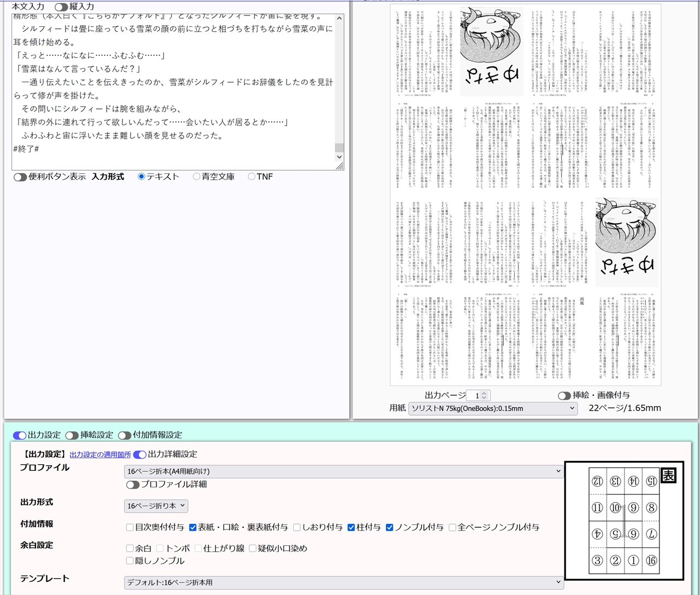Check the しおり付与 checkbox
Viewport: 700px width, 595px height.
pos(296,528)
